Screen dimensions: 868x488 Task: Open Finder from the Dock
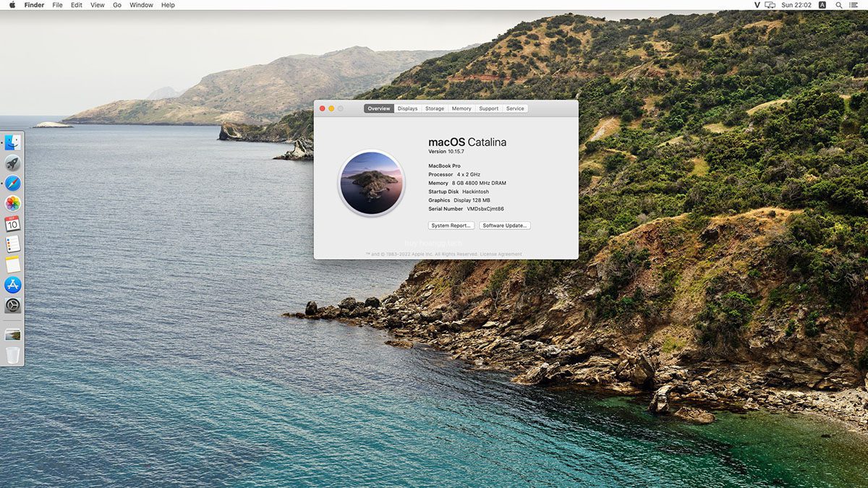[x=12, y=142]
